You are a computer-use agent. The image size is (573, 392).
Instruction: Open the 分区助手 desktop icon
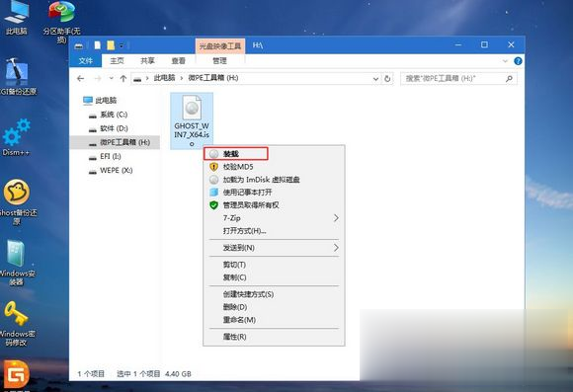click(x=61, y=22)
